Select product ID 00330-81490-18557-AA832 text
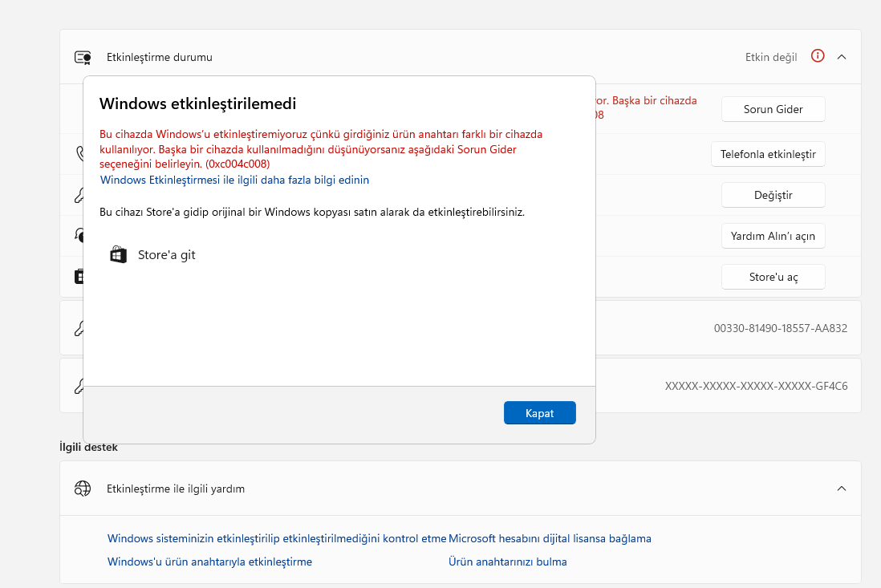Viewport: 881px width, 588px height. [781, 328]
